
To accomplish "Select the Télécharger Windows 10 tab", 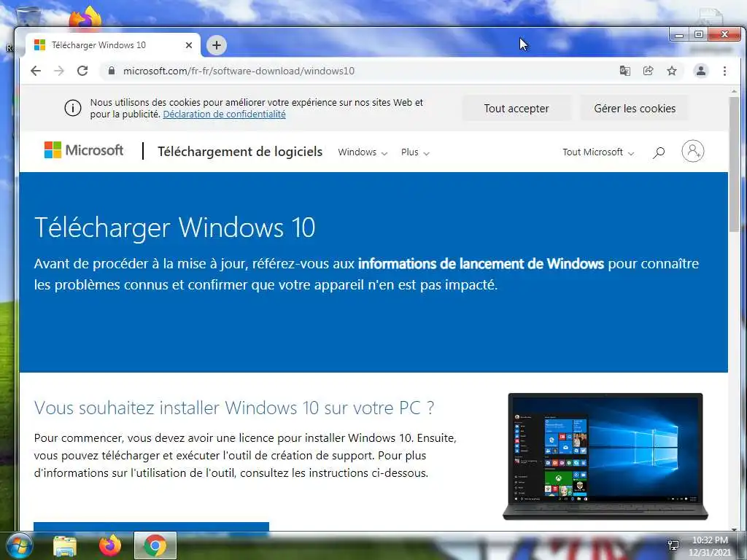I will [x=112, y=45].
